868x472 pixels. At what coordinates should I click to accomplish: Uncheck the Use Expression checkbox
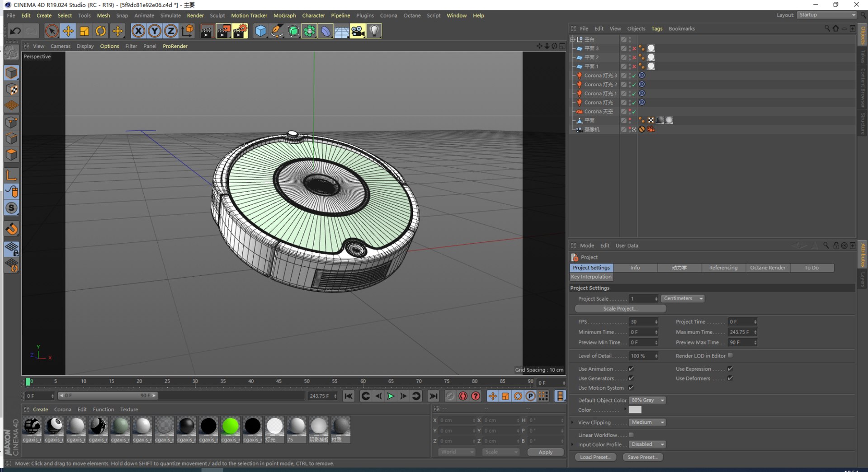[x=730, y=369]
